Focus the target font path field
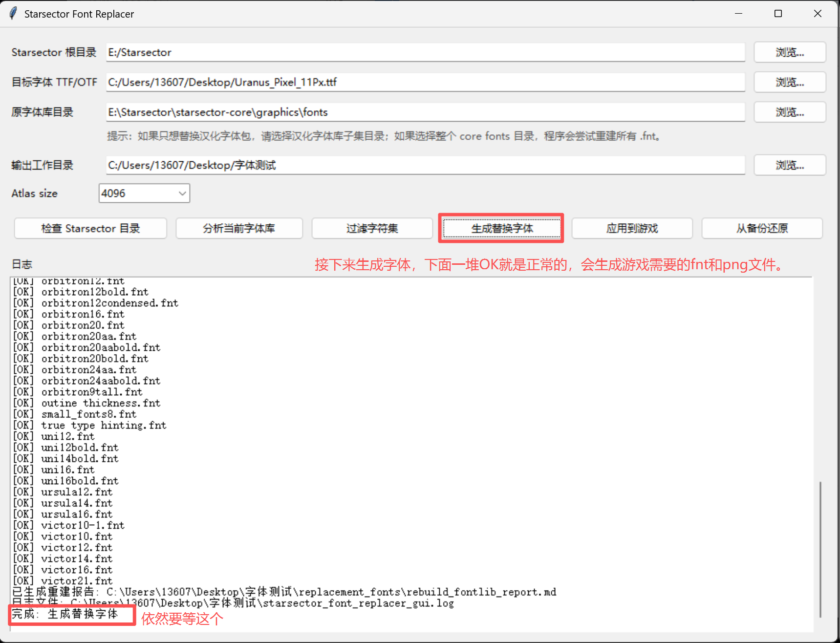The height and width of the screenshot is (643, 840). [425, 82]
